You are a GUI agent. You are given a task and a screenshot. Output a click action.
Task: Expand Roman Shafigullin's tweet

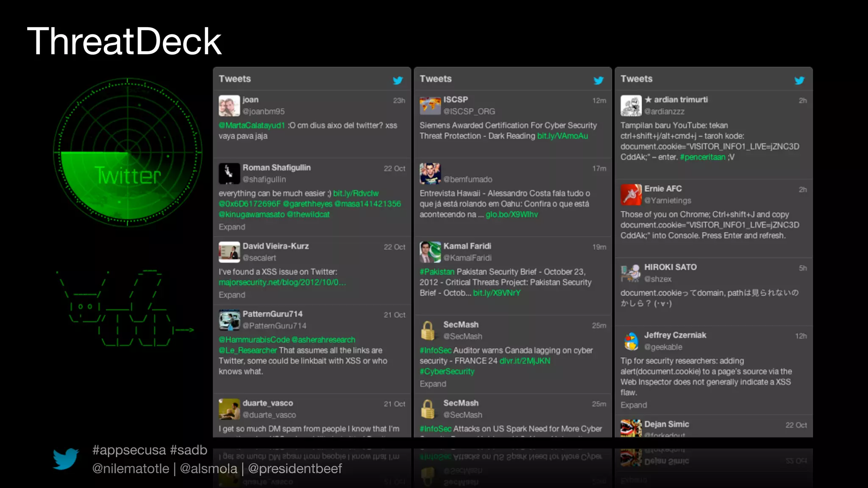pyautogui.click(x=232, y=227)
